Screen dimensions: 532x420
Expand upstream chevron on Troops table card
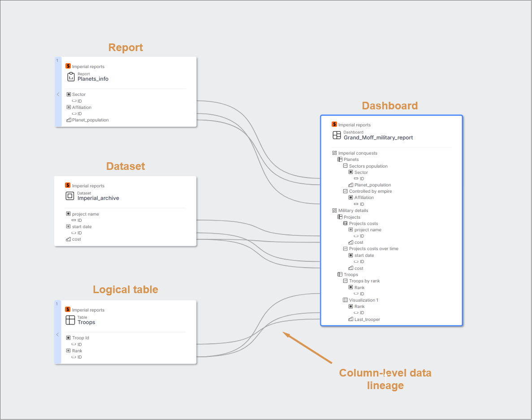pos(58,334)
